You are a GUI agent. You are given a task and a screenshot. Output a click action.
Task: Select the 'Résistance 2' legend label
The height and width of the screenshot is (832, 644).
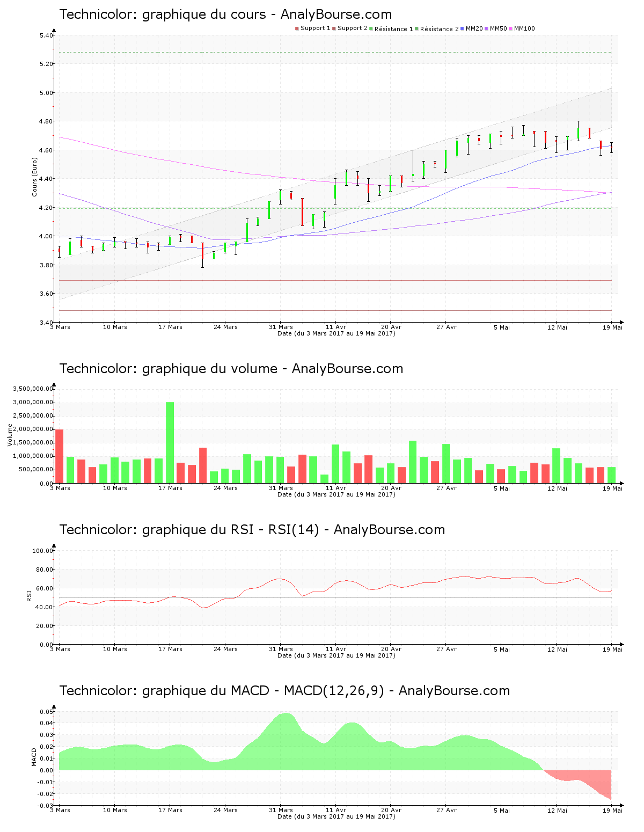[440, 29]
